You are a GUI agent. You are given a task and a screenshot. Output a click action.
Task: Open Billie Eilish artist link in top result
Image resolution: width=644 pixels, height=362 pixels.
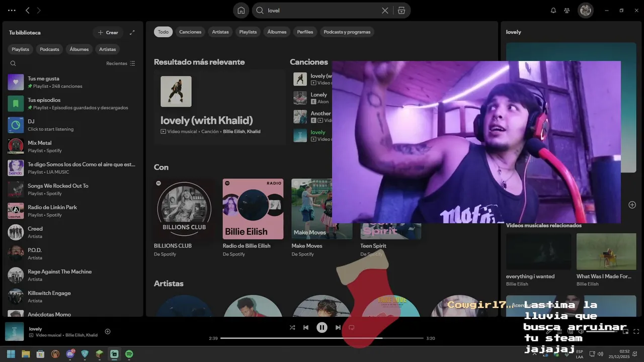coord(234,132)
